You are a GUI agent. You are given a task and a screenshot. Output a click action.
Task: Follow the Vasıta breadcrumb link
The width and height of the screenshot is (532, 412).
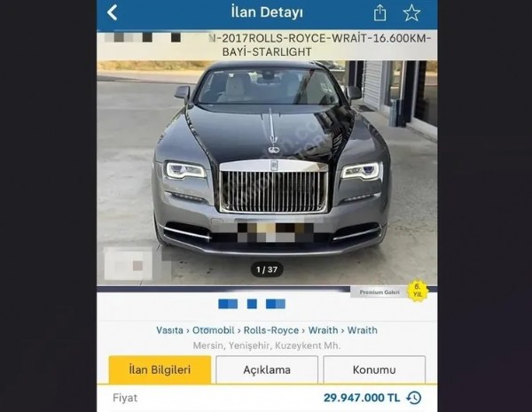click(x=169, y=330)
